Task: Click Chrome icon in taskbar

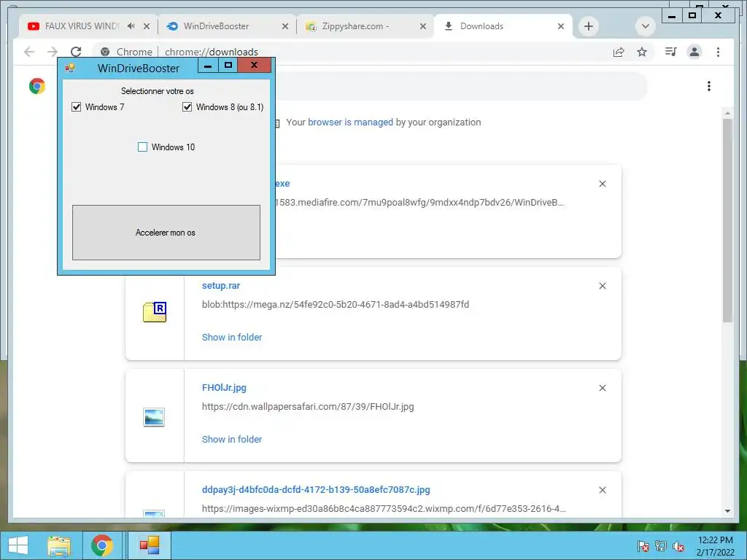Action: 101,545
